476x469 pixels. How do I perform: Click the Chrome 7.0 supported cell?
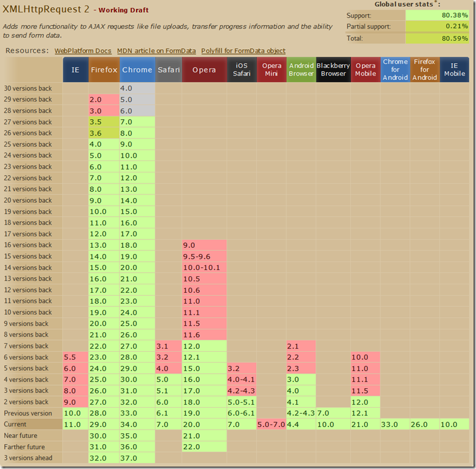[x=137, y=122]
